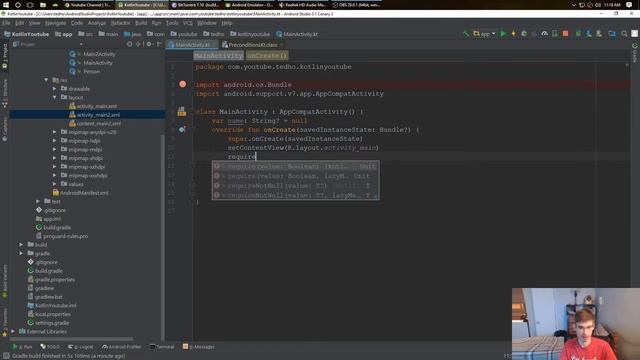Collapse the res folder
The image size is (640, 360).
[46, 80]
